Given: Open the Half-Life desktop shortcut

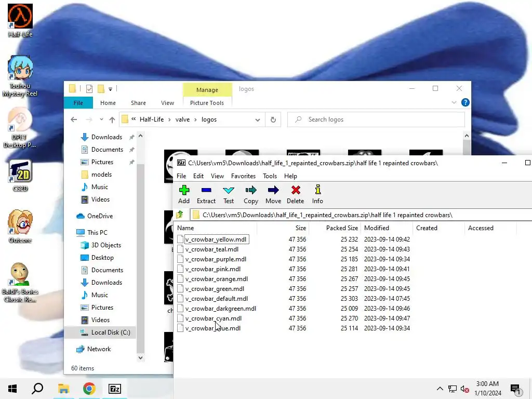Looking at the screenshot, I should pos(20,20).
